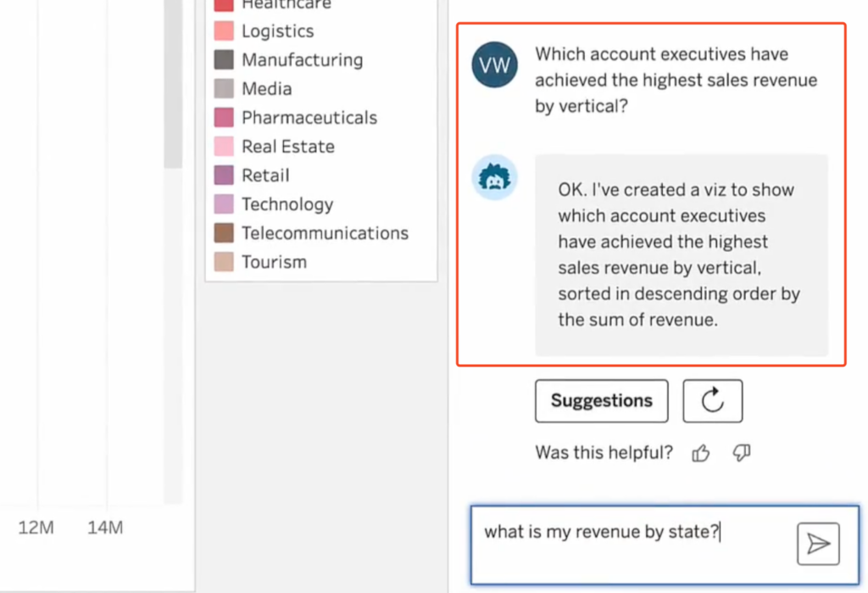Give the response a thumbs up

click(700, 453)
